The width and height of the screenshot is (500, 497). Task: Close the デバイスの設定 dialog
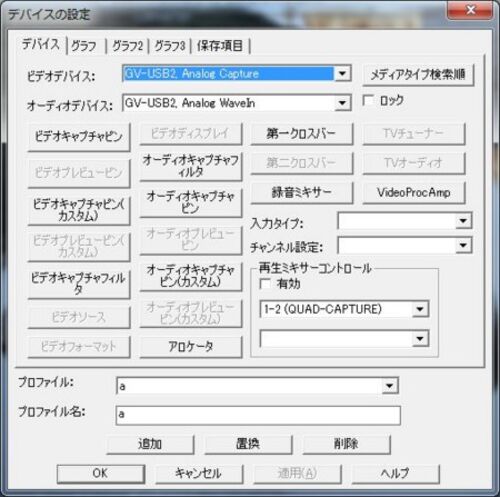470,10
